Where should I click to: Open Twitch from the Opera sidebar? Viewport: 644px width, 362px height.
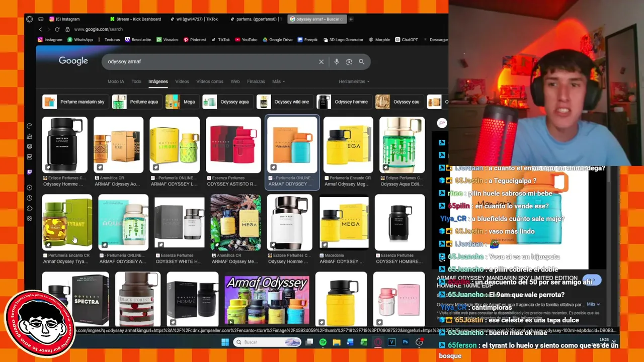[x=30, y=172]
